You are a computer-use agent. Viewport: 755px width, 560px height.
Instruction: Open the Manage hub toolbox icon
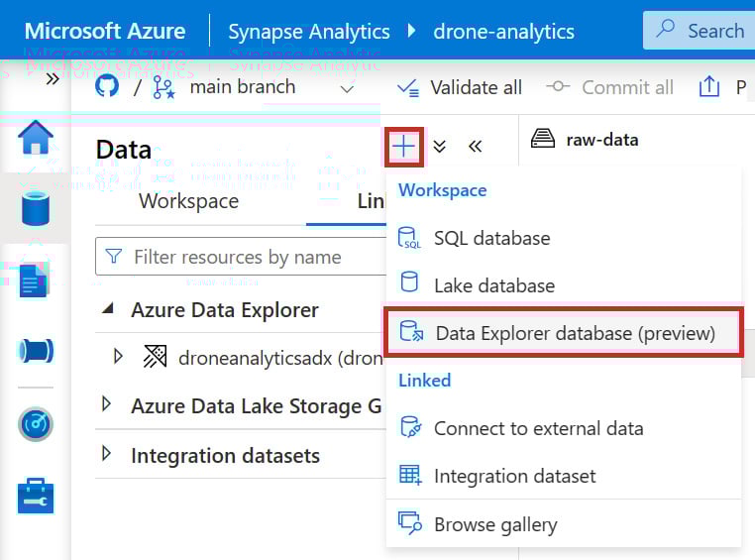click(x=35, y=496)
